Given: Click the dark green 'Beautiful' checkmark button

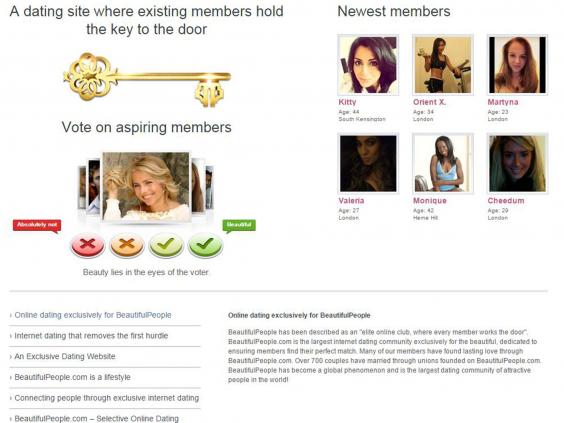Looking at the screenshot, I should [x=205, y=245].
